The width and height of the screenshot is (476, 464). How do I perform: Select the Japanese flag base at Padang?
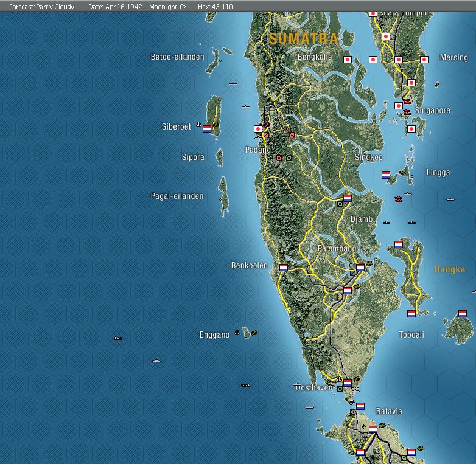pyautogui.click(x=257, y=129)
